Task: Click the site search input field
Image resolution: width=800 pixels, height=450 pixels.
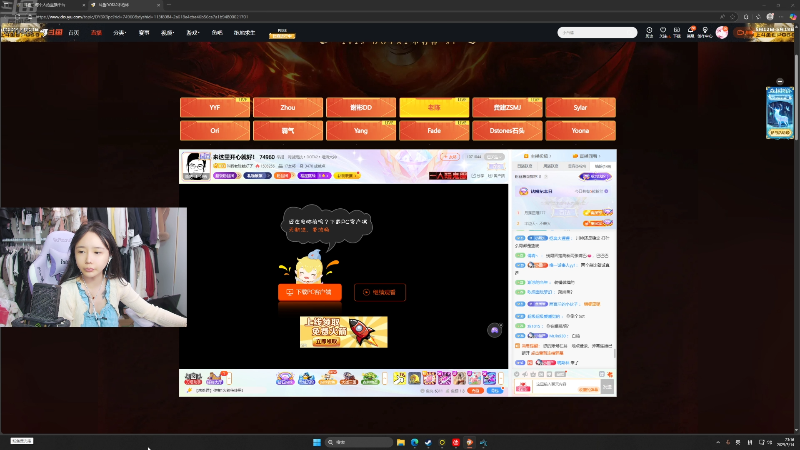Action: [x=597, y=32]
